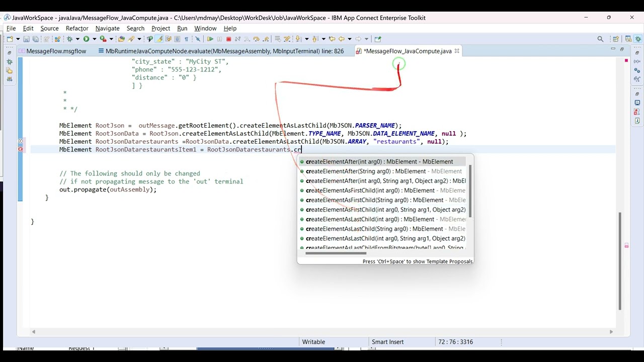Expand the Back history dropdown arrow

[x=350, y=39]
